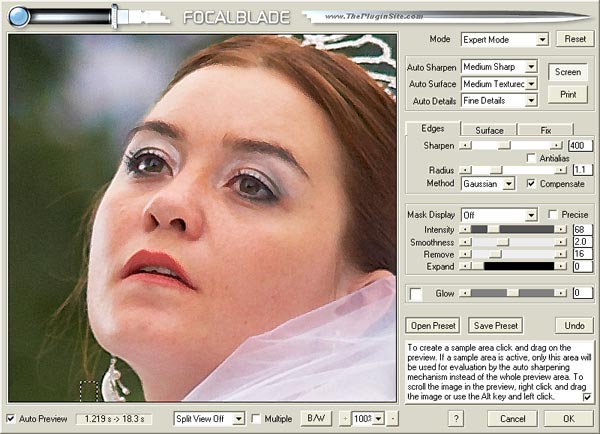Click the Sharpen value field showing 400

tap(580, 145)
